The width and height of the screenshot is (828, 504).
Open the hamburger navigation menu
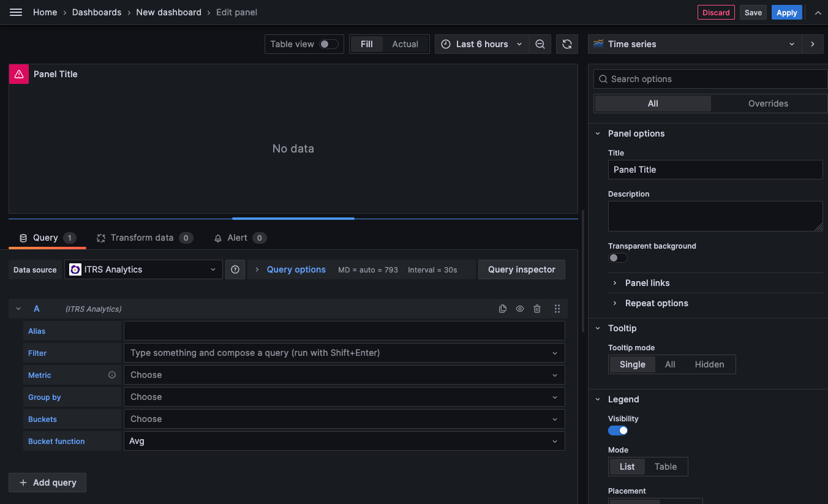16,12
